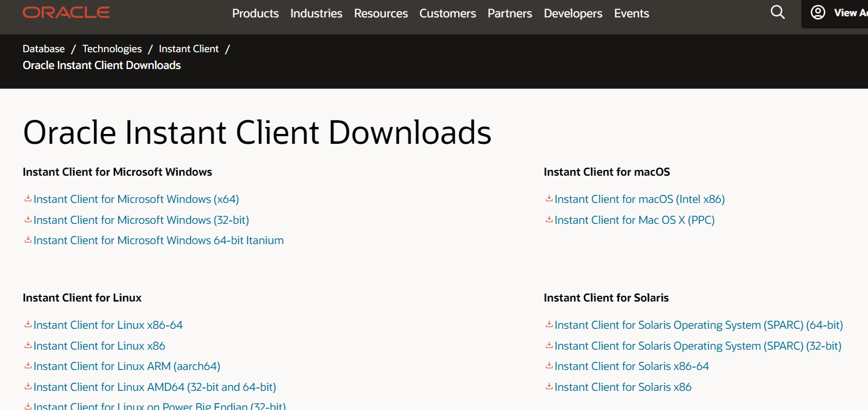This screenshot has height=410, width=868.
Task: Open Instant Client for Windows 64-bit Itanium
Action: (x=159, y=240)
